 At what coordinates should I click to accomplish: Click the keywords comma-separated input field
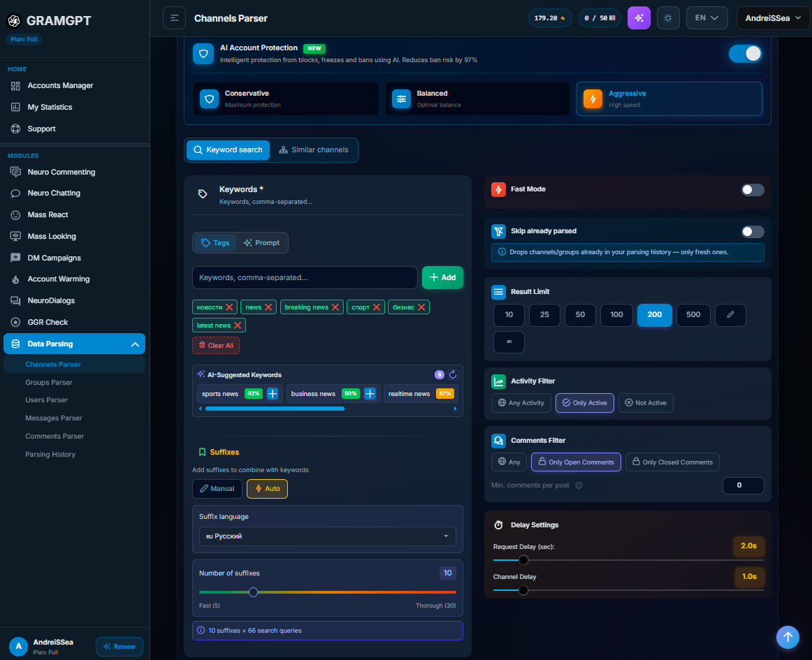click(x=305, y=277)
